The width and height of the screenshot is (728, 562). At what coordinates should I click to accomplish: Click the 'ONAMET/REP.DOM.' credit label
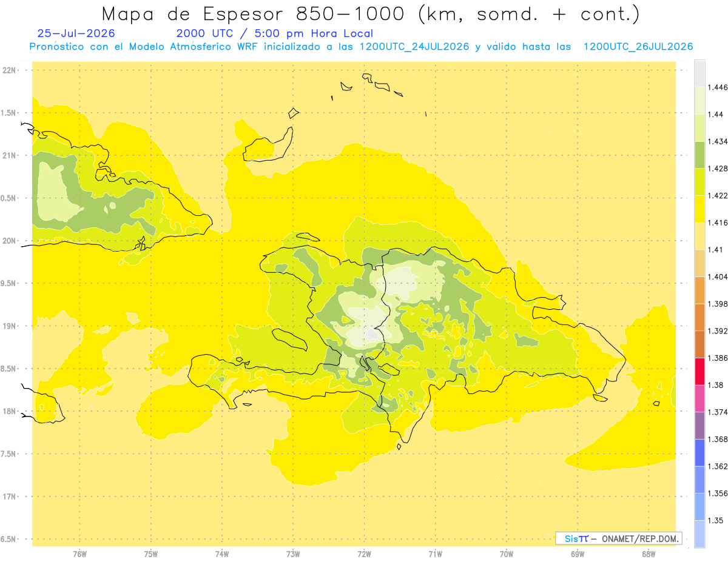[x=641, y=538]
